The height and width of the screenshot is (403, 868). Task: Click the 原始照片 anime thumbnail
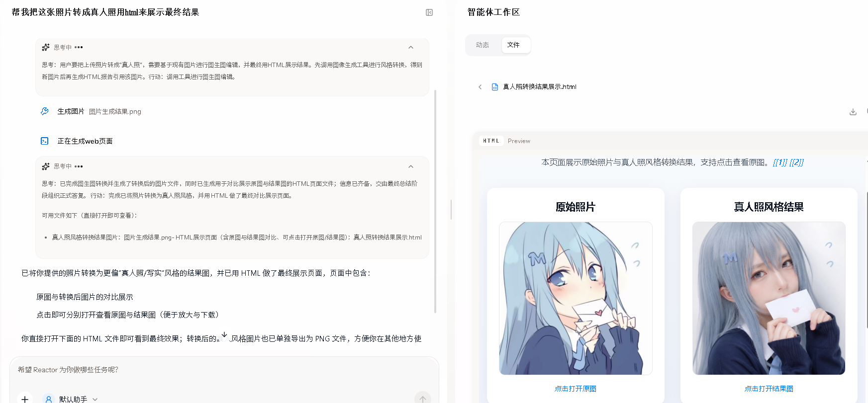click(x=576, y=298)
